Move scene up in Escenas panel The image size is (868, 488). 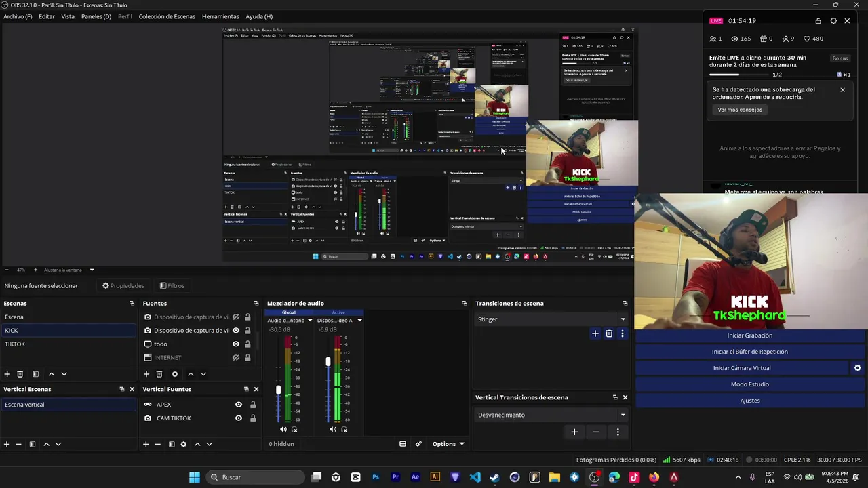pyautogui.click(x=51, y=374)
